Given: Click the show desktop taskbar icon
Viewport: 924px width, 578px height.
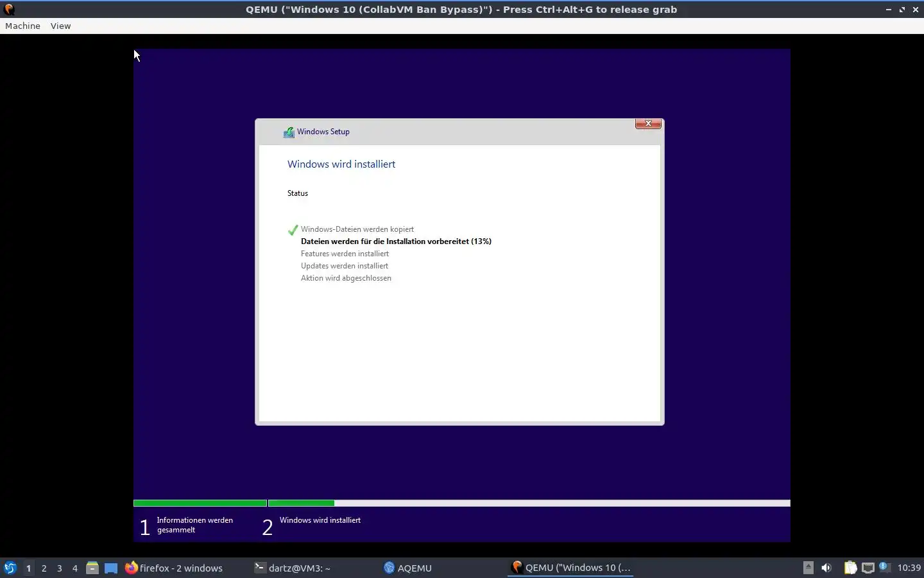Looking at the screenshot, I should [x=111, y=568].
